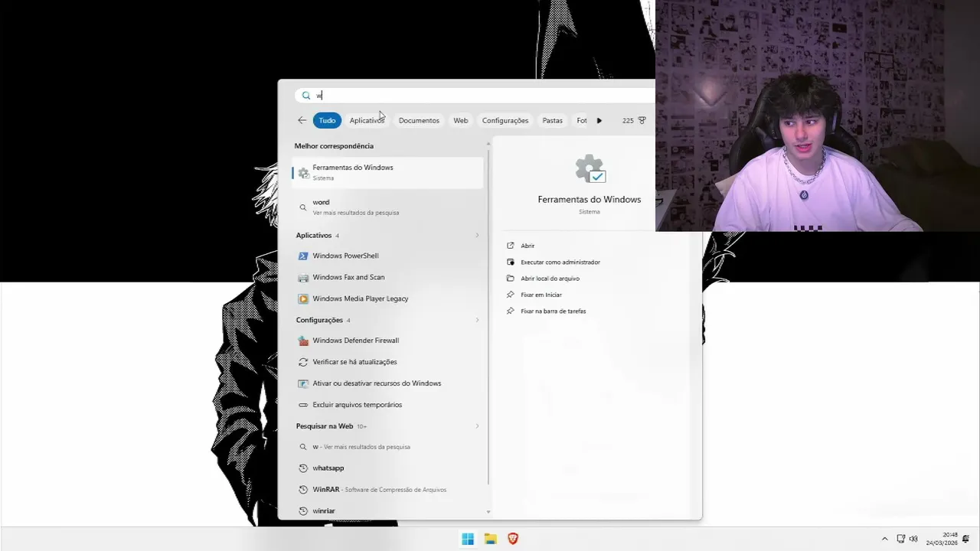Image resolution: width=980 pixels, height=551 pixels.
Task: Click the magnifier icon beside 'w' web result
Action: point(303,447)
